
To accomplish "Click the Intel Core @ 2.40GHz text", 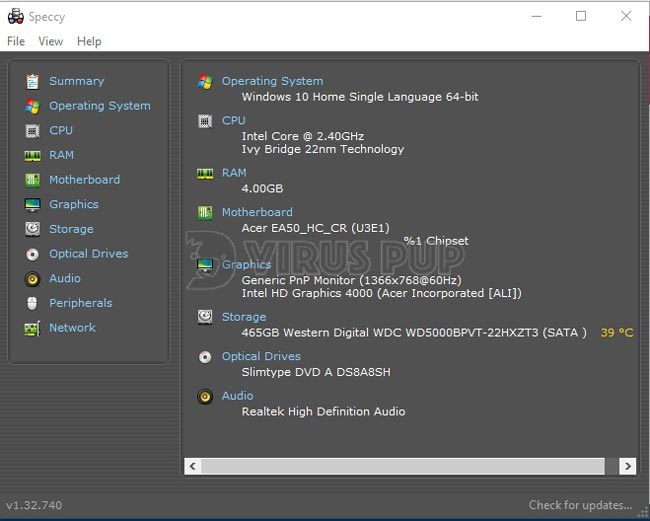I will pyautogui.click(x=303, y=136).
